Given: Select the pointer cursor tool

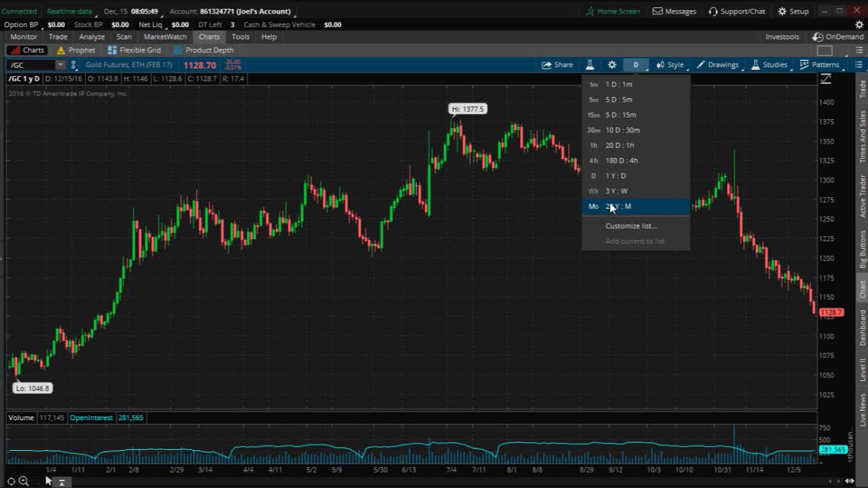Looking at the screenshot, I should 47,481.
